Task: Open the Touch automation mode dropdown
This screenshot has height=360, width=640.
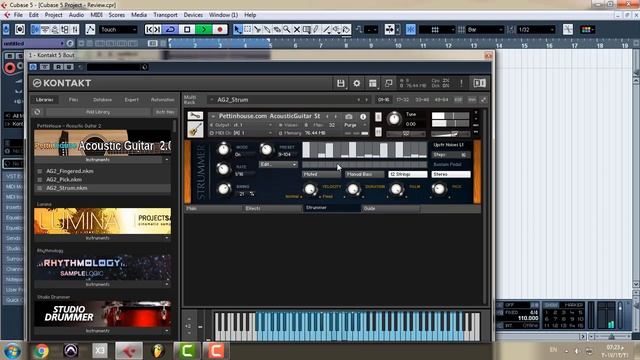Action: tap(118, 30)
